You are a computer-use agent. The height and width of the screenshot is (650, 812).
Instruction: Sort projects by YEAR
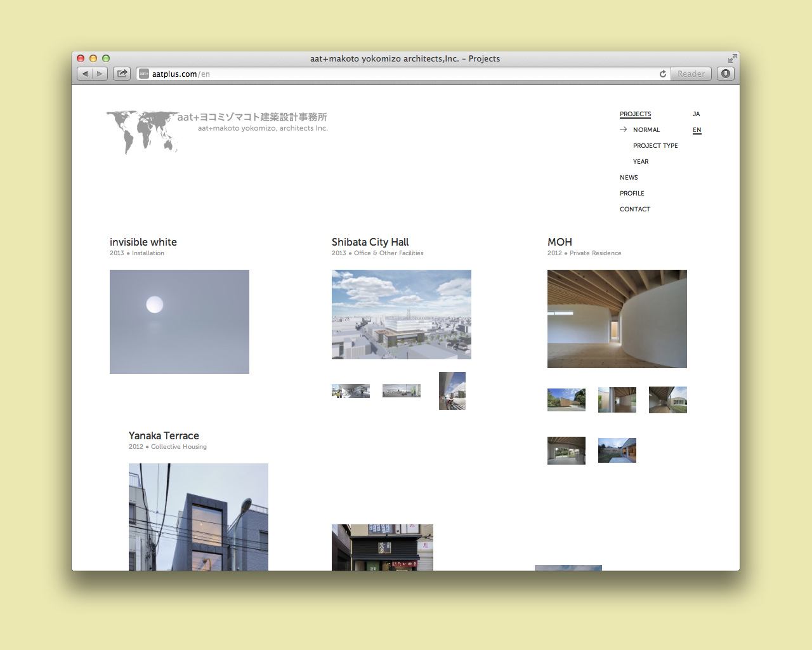641,162
